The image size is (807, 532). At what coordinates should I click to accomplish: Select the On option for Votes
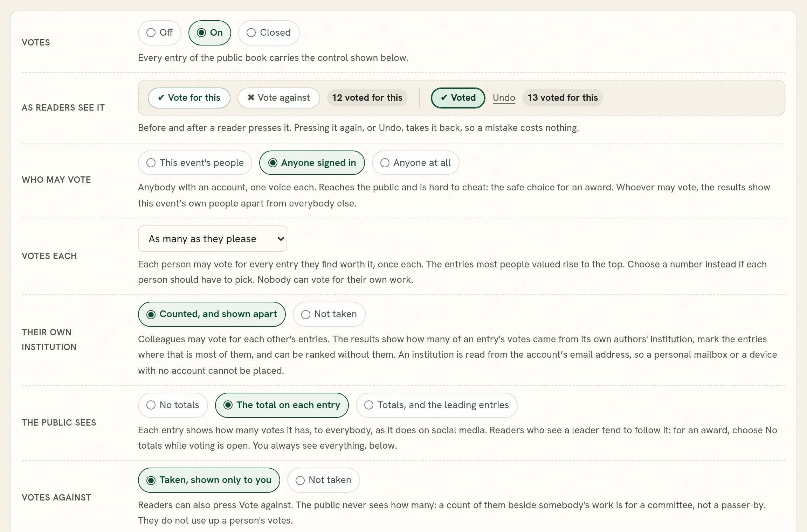209,33
